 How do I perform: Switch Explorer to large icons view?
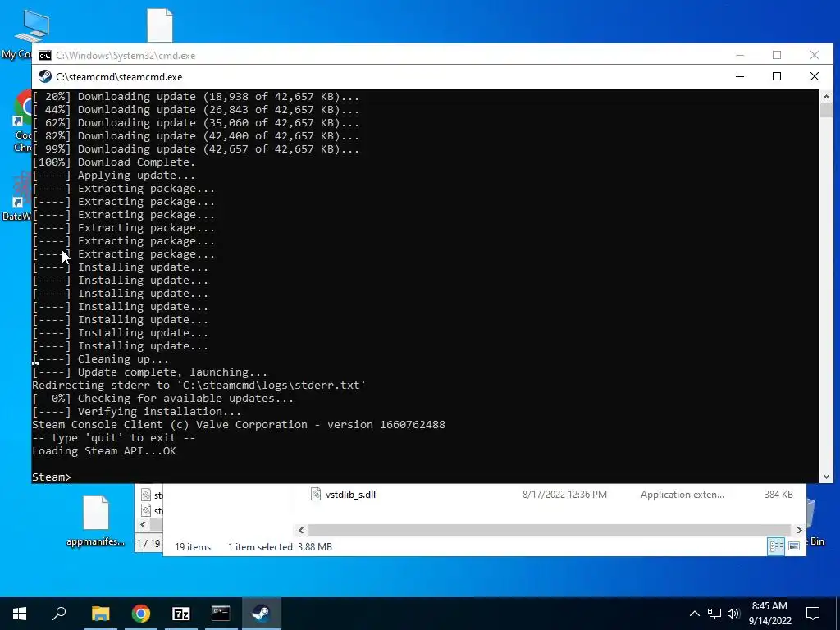click(x=794, y=546)
